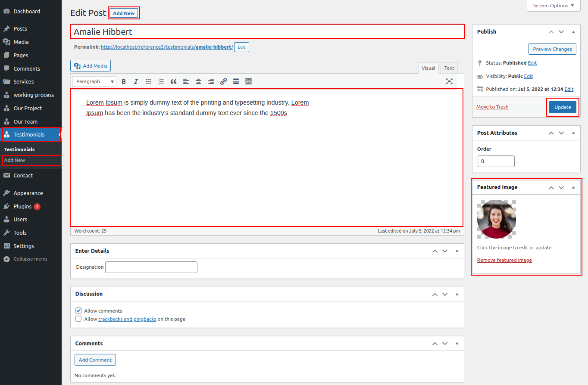Insert a bulleted list
Image resolution: width=588 pixels, height=385 pixels.
(x=149, y=81)
